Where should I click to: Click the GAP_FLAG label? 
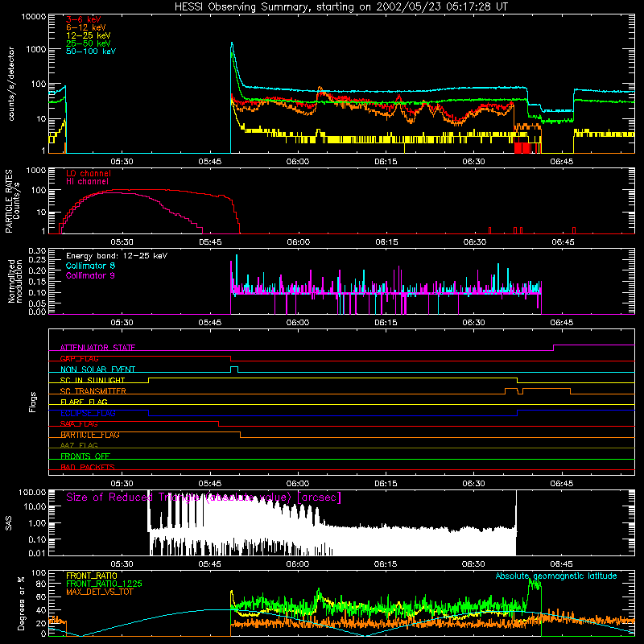click(79, 358)
